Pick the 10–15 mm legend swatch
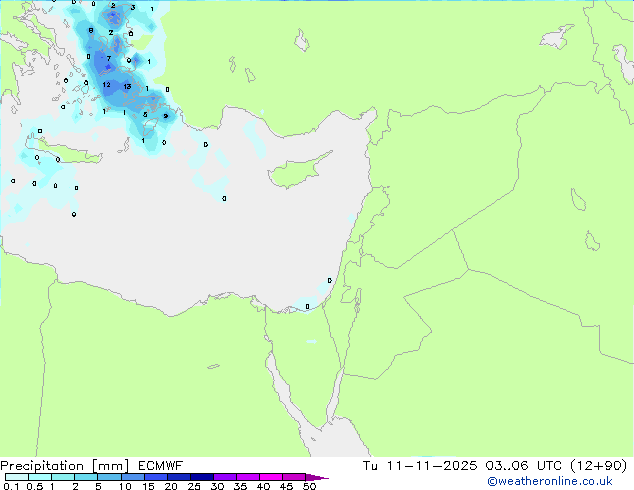The width and height of the screenshot is (634, 490). (x=132, y=477)
